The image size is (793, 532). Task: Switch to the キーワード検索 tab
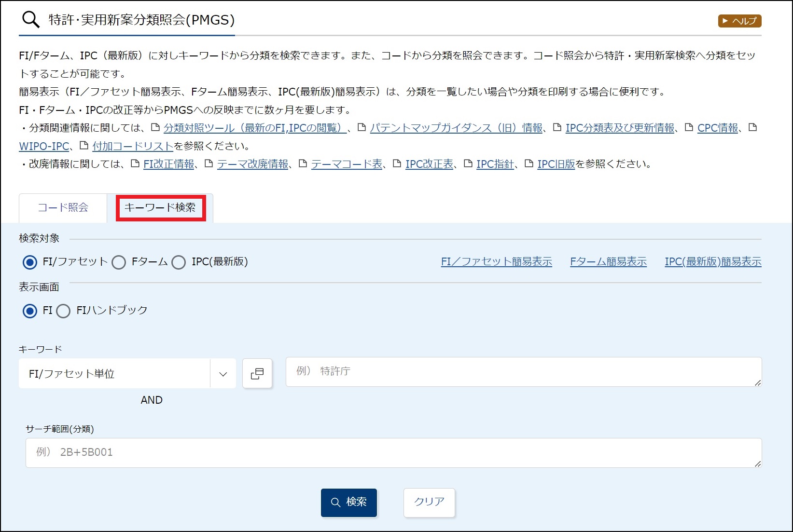click(x=160, y=208)
